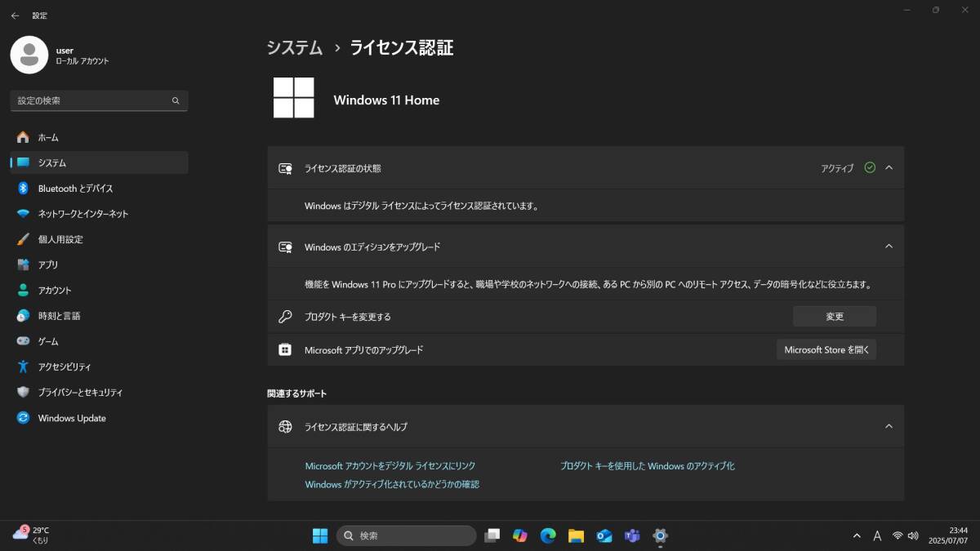
Task: Click the green active checkmark icon
Action: pos(870,167)
